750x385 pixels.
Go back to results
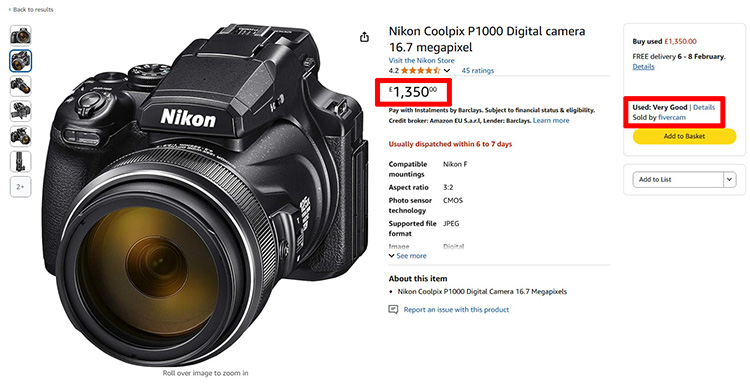point(31,10)
